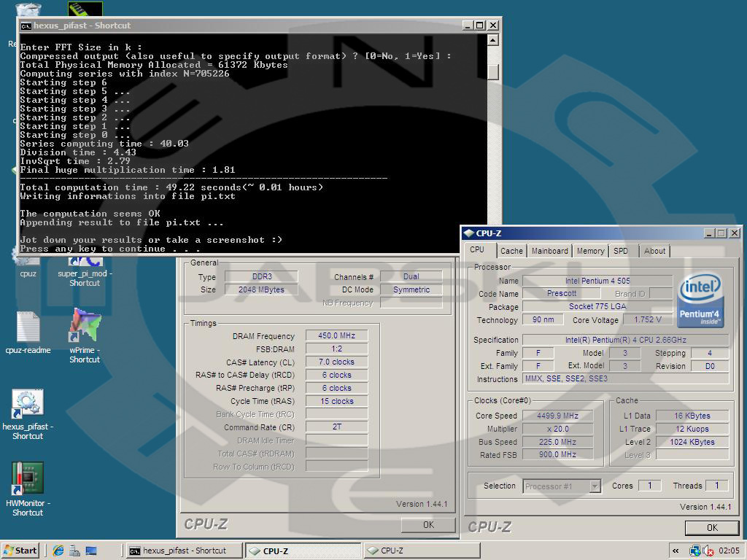This screenshot has width=747, height=560.
Task: Click the network status tray icon
Action: (x=695, y=551)
